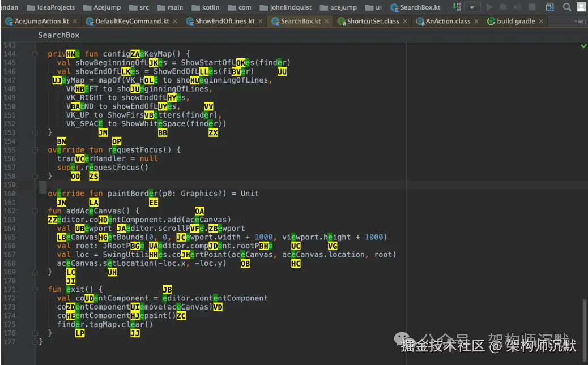588x365 pixels.
Task: Close the SearchBox.kt tab
Action: (327, 22)
